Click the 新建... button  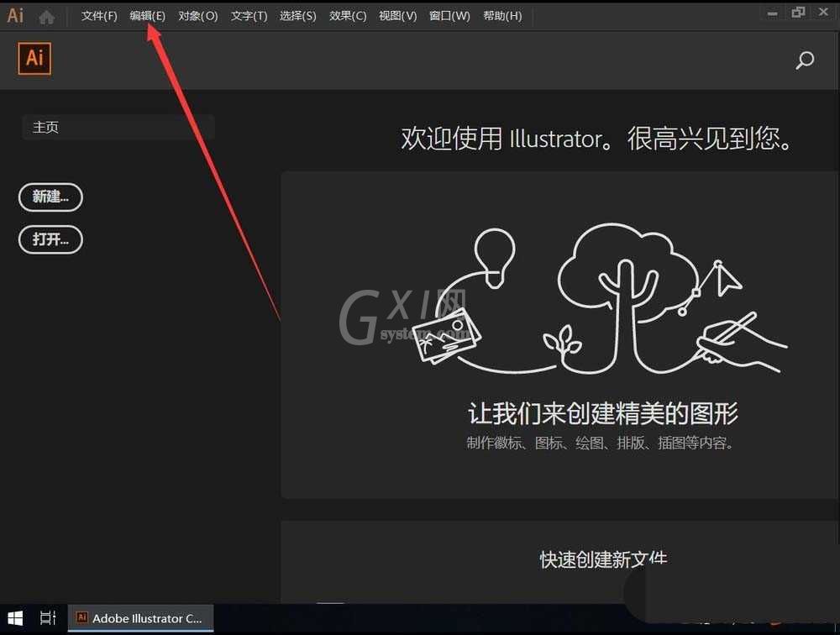[x=51, y=197]
